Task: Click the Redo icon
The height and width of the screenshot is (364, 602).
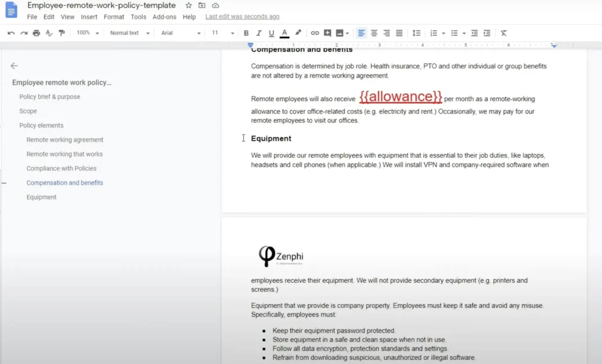Action: pyautogui.click(x=24, y=33)
